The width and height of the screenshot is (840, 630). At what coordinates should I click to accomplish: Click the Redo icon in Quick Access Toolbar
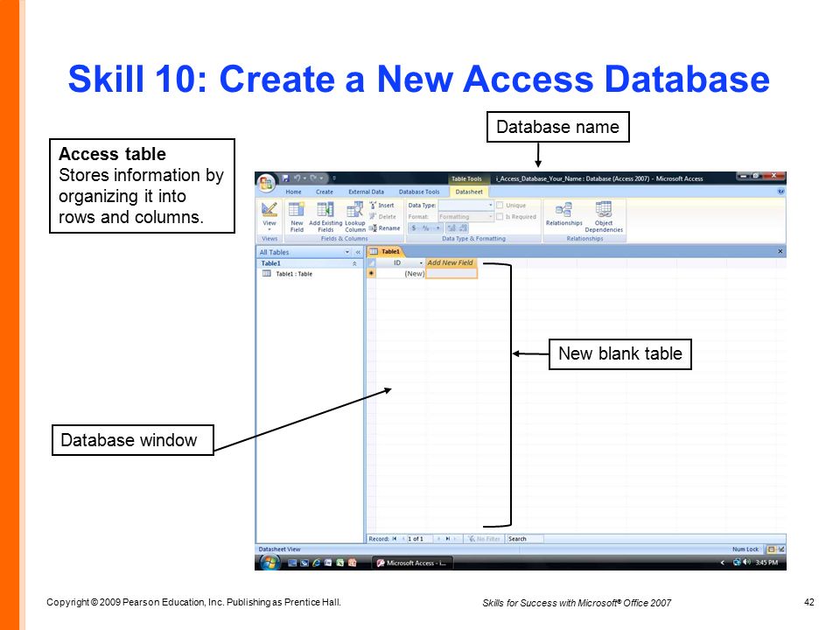(313, 178)
